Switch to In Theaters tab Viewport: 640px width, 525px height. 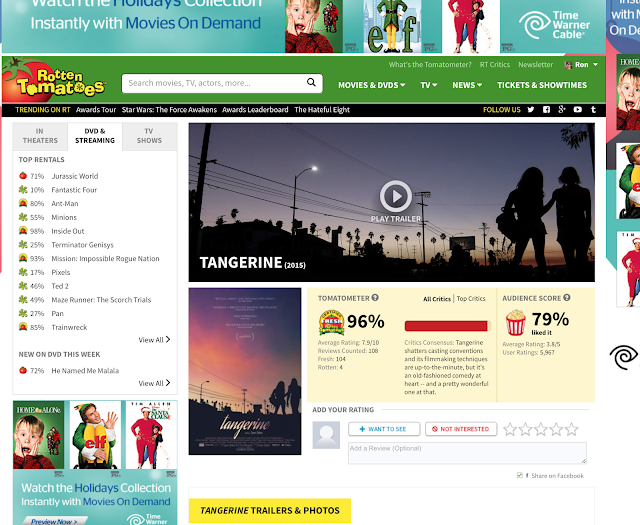(40, 136)
